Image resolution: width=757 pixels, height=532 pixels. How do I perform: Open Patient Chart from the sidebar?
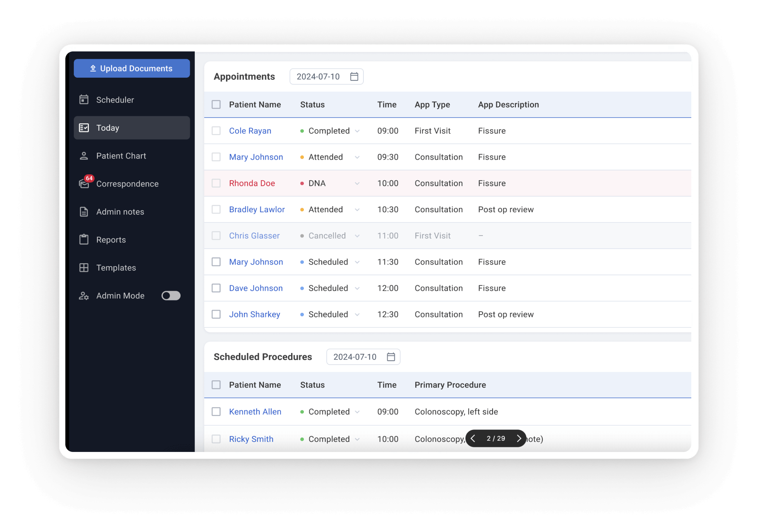(x=121, y=156)
